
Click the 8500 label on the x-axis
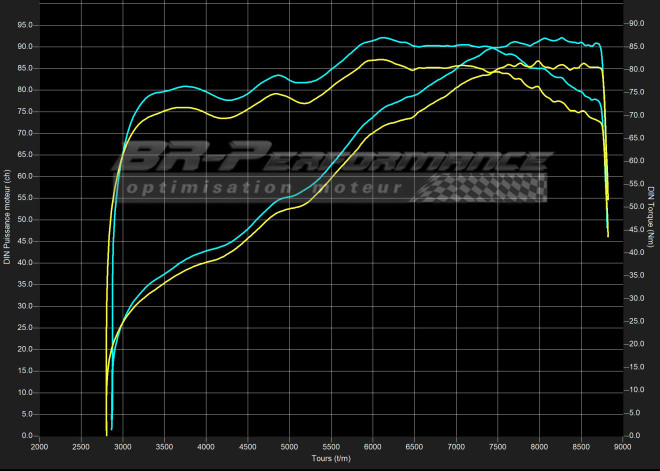tap(581, 447)
